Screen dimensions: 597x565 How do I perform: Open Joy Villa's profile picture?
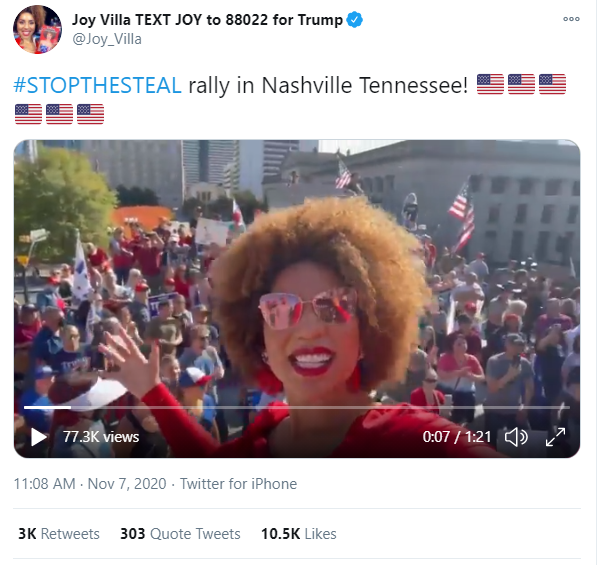pos(37,30)
